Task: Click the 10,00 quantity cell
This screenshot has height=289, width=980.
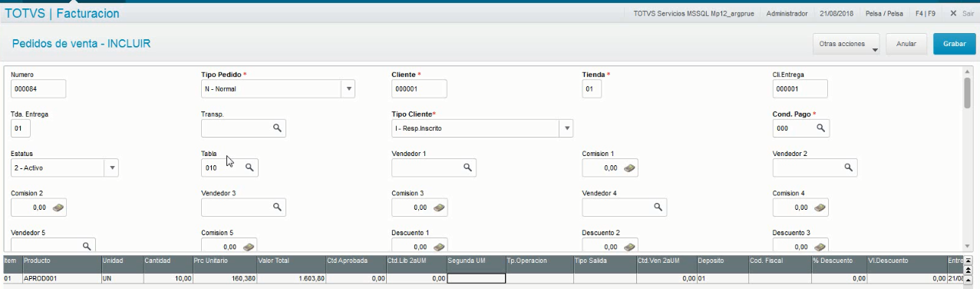Action: click(167, 278)
